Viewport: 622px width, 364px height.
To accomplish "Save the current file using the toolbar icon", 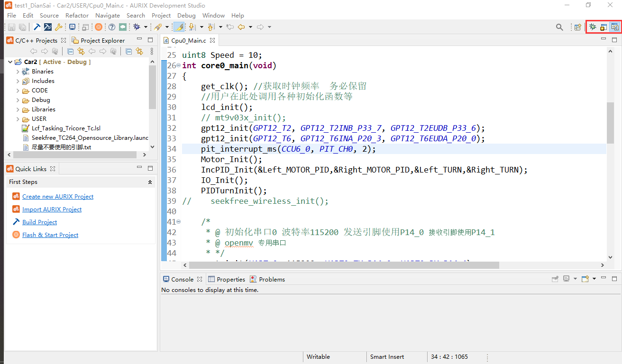I will (x=12, y=27).
